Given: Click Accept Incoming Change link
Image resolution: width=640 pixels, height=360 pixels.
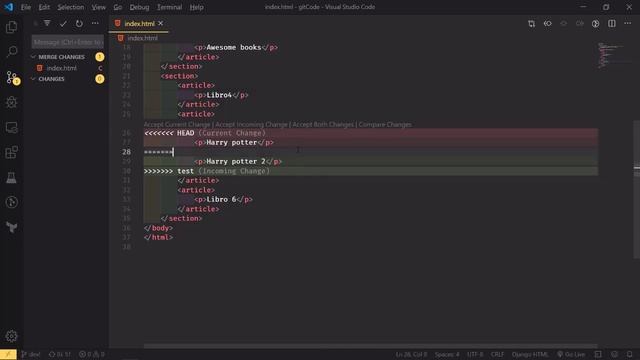Looking at the screenshot, I should 251,124.
